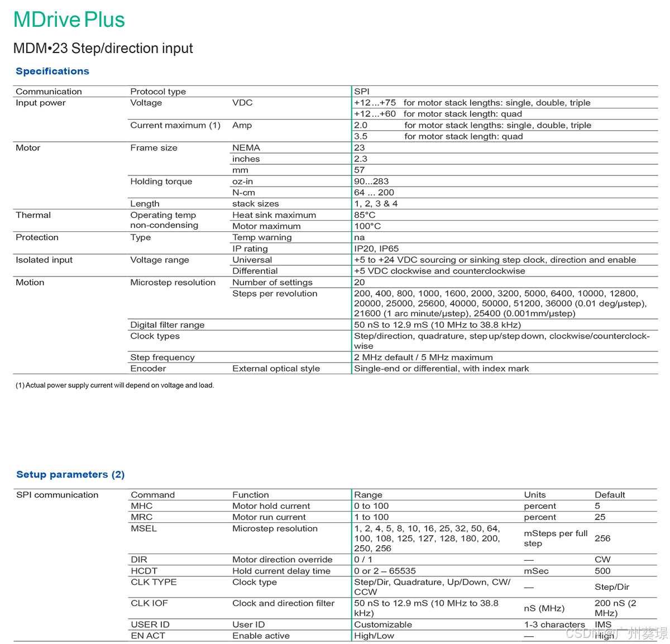Screen dimensions: 670x644
Task: Click the "Thermal" row label
Action: point(33,215)
